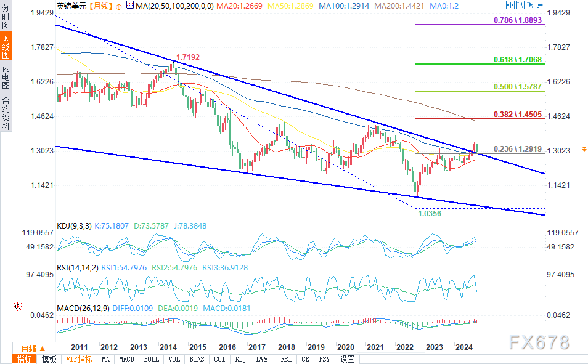Click the RSI(14,14,2) panel label
The height and width of the screenshot is (364, 588).
pyautogui.click(x=78, y=268)
